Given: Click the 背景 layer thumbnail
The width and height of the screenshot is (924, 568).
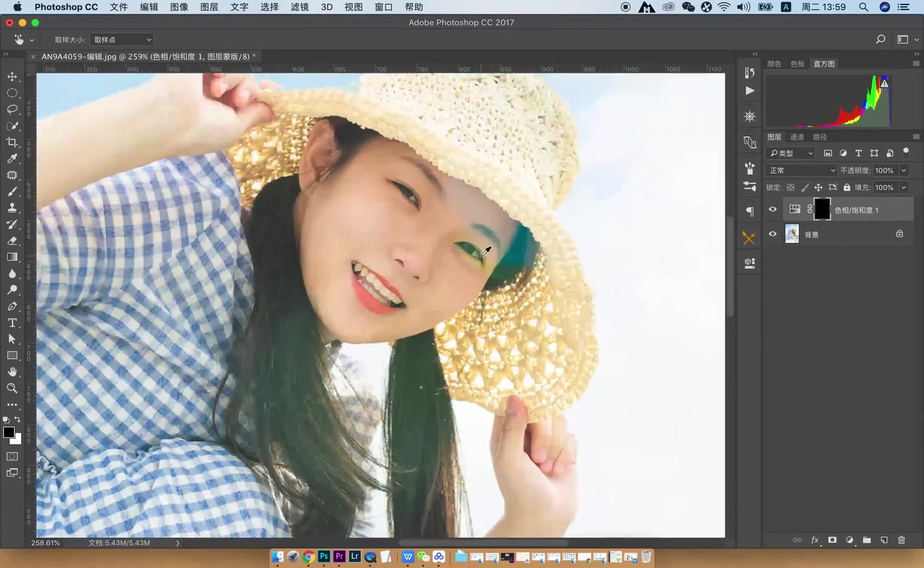Looking at the screenshot, I should [792, 234].
